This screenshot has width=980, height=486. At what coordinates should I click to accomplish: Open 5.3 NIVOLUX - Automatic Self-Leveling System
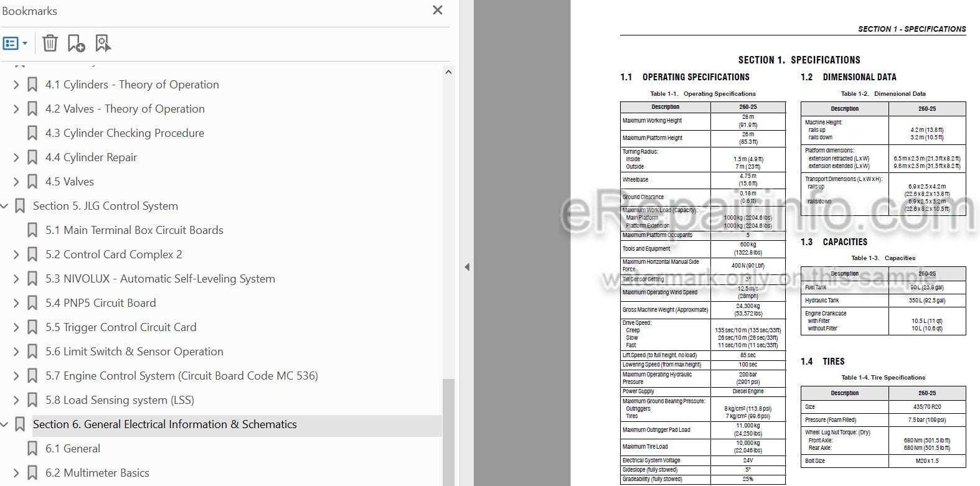(x=160, y=279)
